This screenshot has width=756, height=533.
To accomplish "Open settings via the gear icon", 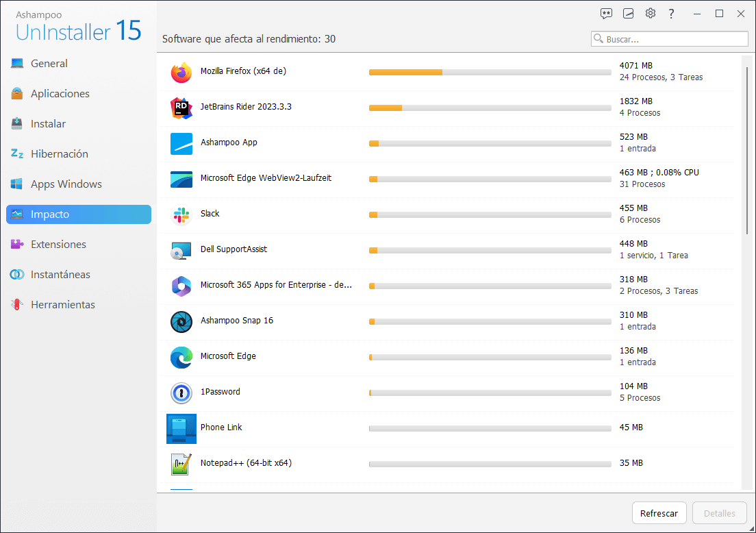I will click(x=651, y=14).
